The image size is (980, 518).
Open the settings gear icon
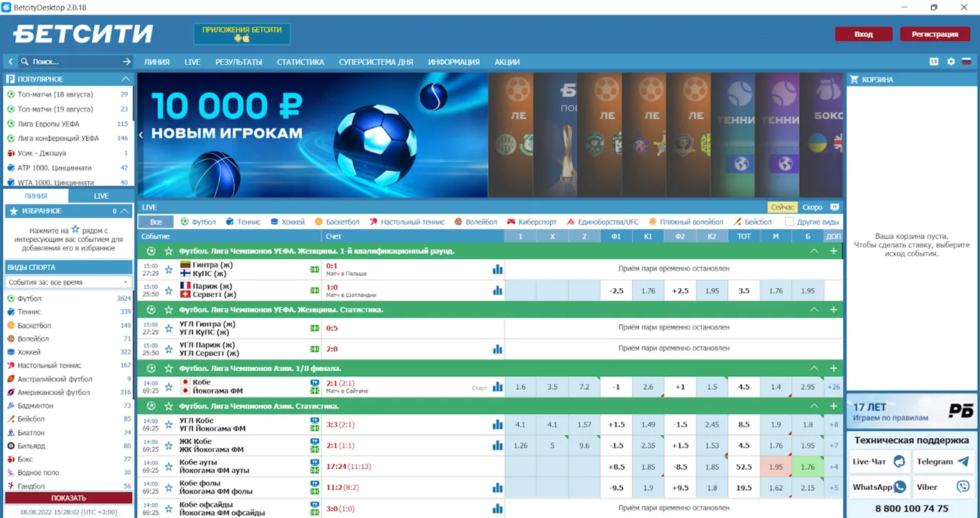point(950,62)
